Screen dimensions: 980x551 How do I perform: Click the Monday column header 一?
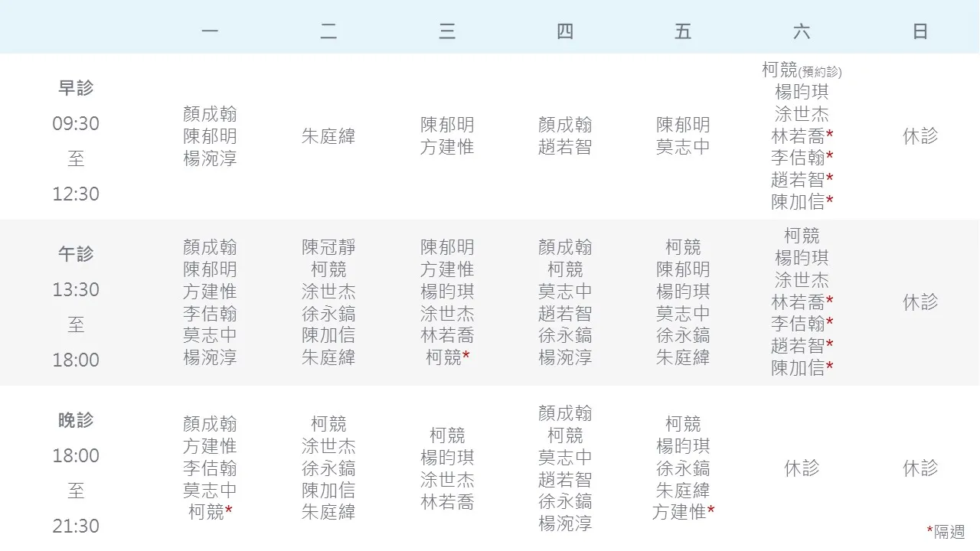click(210, 31)
